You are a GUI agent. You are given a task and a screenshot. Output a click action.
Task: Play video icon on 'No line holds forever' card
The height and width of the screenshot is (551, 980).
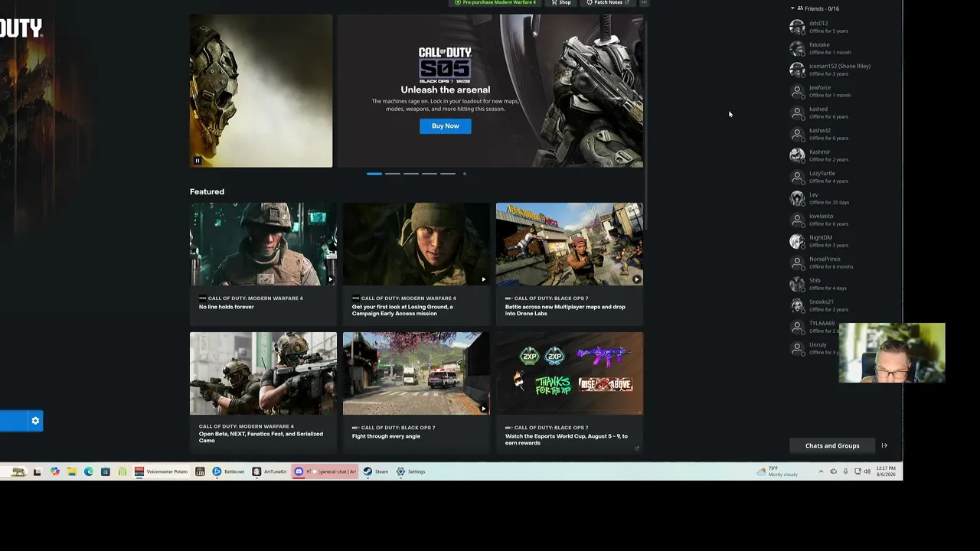coord(330,279)
